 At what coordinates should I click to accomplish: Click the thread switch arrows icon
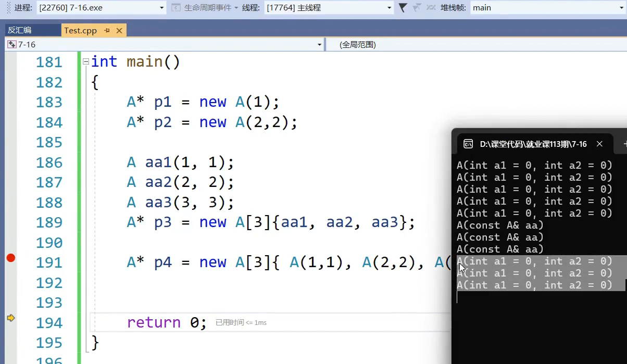pos(431,7)
